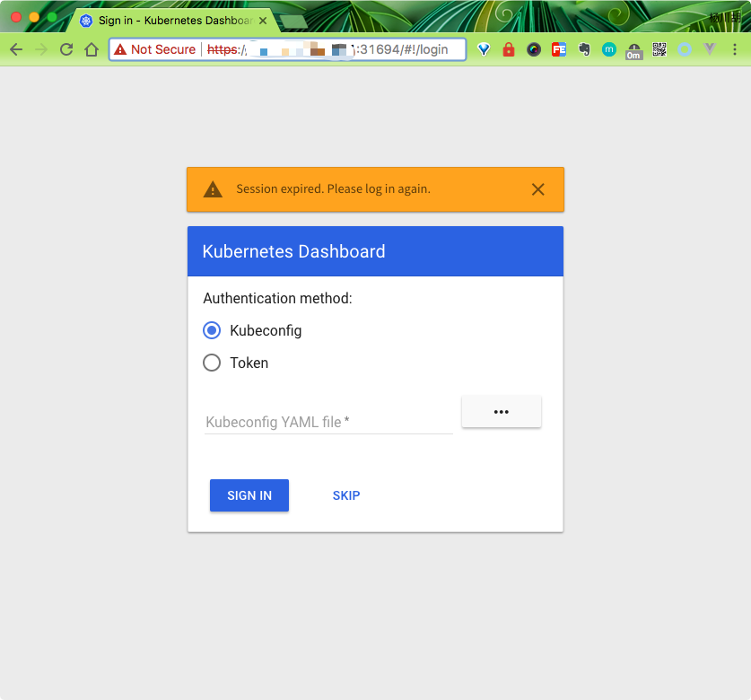
Task: Close the Kubernetes Dashboard sign-in tab
Action: point(264,20)
